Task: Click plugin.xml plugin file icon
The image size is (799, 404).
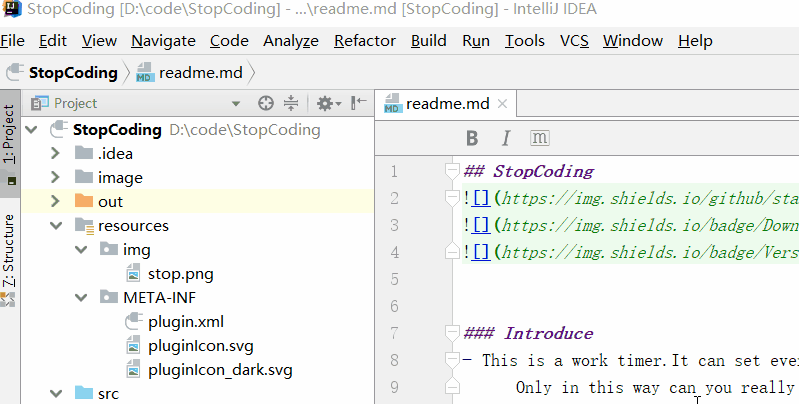Action: click(x=134, y=321)
